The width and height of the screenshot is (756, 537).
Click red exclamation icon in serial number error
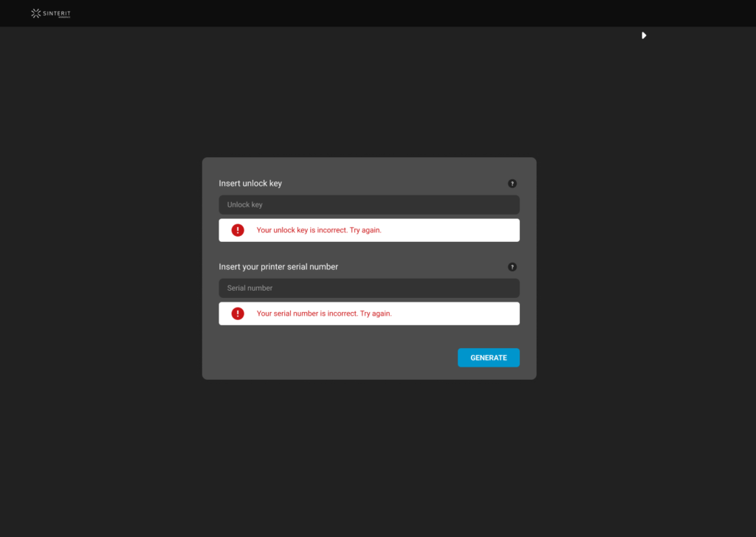click(x=238, y=313)
